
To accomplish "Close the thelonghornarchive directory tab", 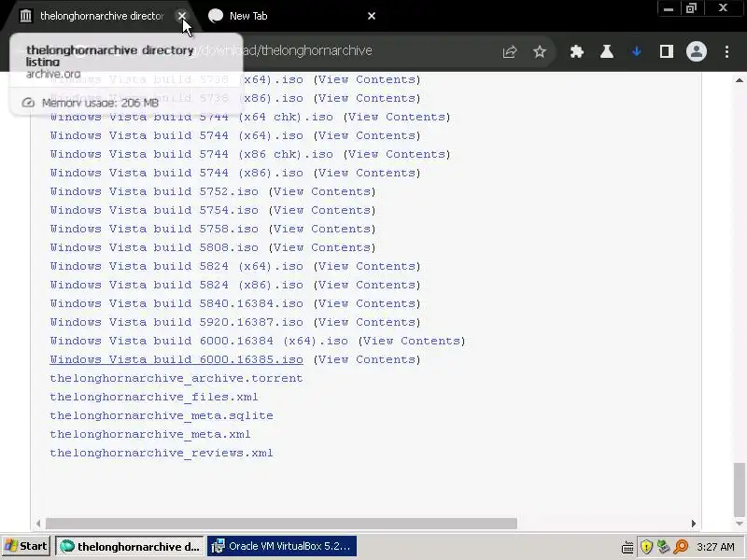I will [182, 16].
